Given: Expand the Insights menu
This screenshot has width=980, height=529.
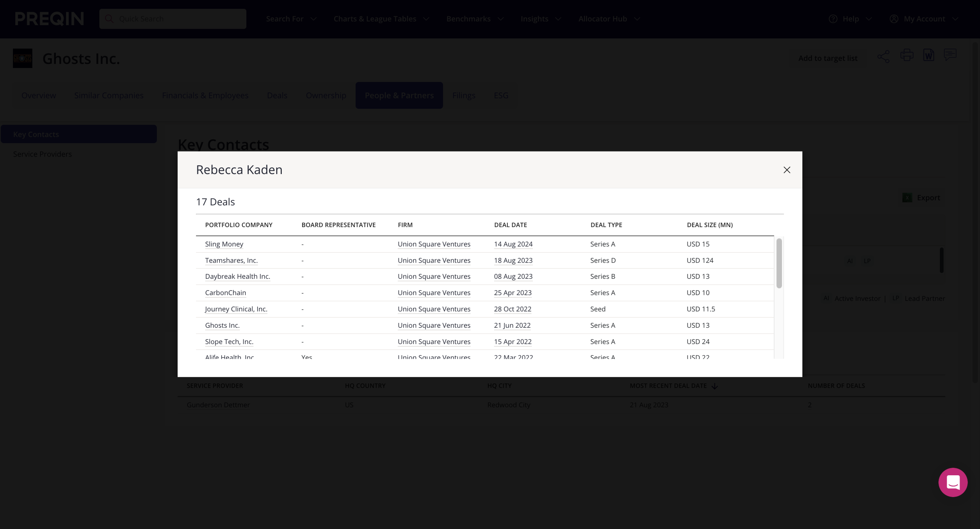Looking at the screenshot, I should (x=541, y=19).
